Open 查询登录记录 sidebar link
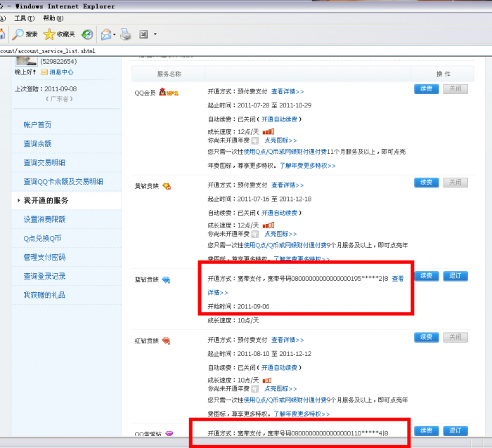The height and width of the screenshot is (448, 492). (x=44, y=276)
